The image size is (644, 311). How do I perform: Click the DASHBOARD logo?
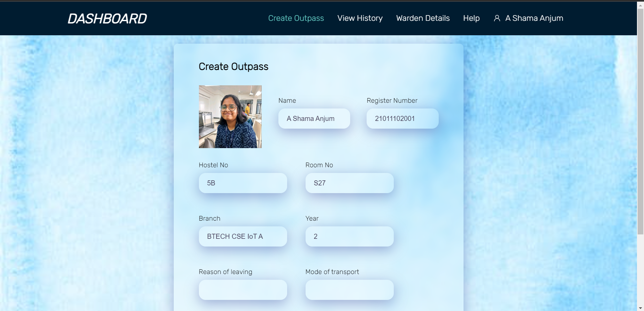107,18
